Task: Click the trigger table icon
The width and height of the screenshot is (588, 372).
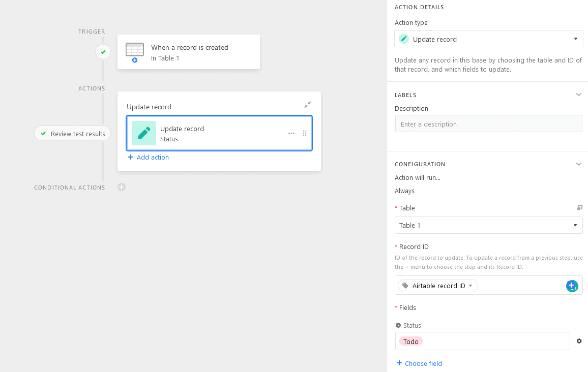Action: coord(135,52)
